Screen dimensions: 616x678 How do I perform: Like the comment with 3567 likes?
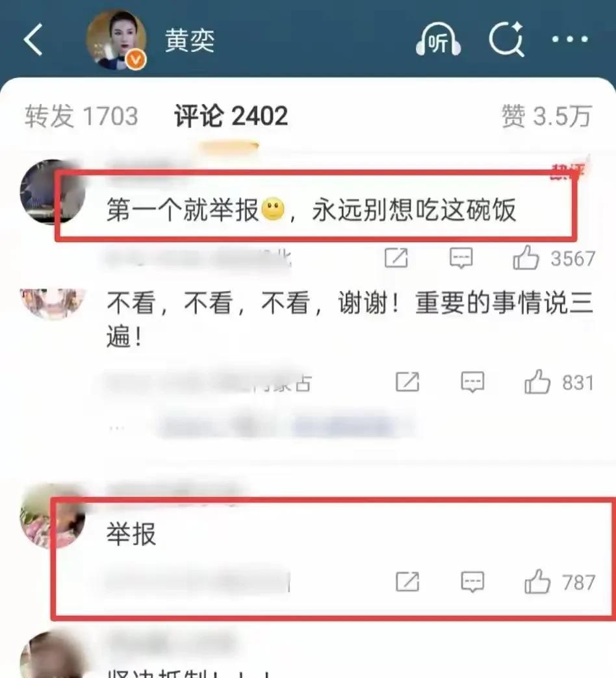[526, 258]
